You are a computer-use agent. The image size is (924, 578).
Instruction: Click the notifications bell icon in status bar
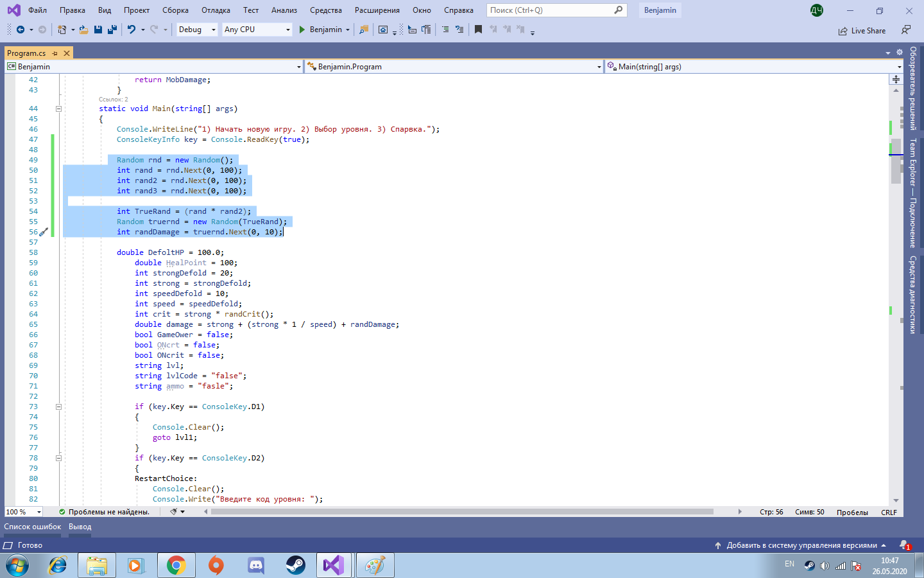905,545
